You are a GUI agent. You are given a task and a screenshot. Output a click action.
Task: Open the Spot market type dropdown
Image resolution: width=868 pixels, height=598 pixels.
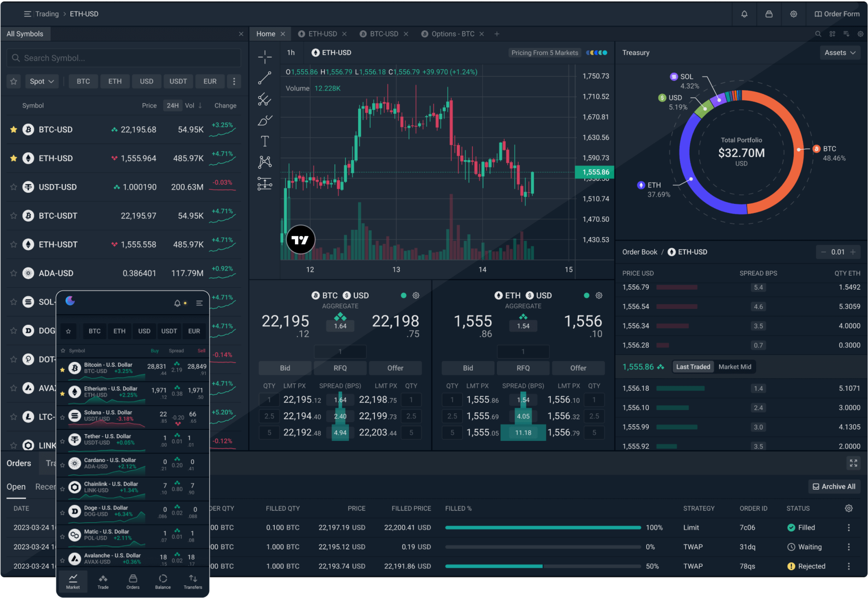point(42,81)
